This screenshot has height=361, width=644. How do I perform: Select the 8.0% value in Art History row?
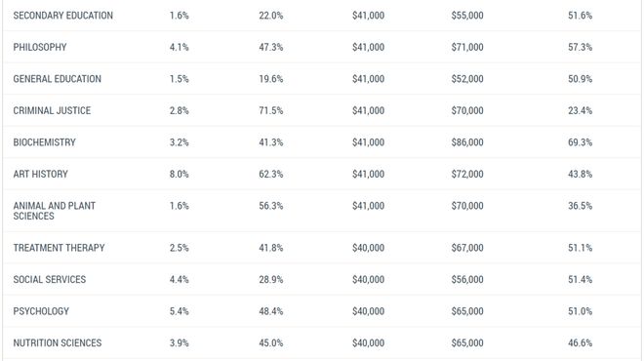(180, 174)
